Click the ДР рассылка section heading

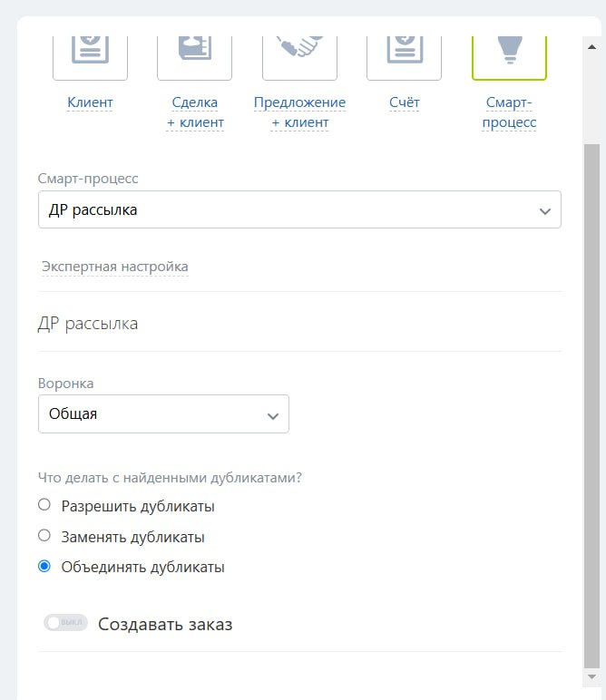click(x=88, y=323)
